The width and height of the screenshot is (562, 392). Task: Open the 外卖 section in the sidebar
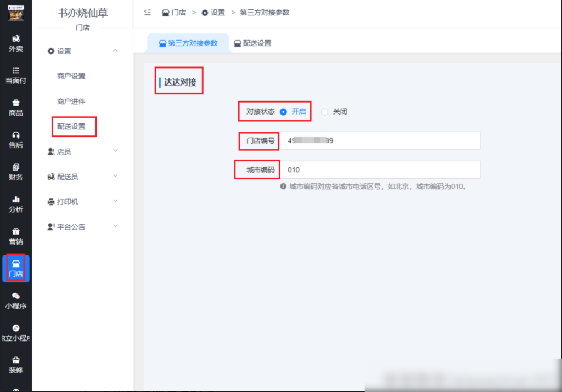coord(15,42)
